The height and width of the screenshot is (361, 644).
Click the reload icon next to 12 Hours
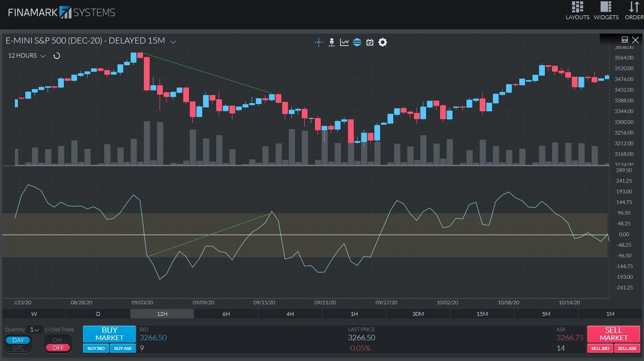coord(57,55)
